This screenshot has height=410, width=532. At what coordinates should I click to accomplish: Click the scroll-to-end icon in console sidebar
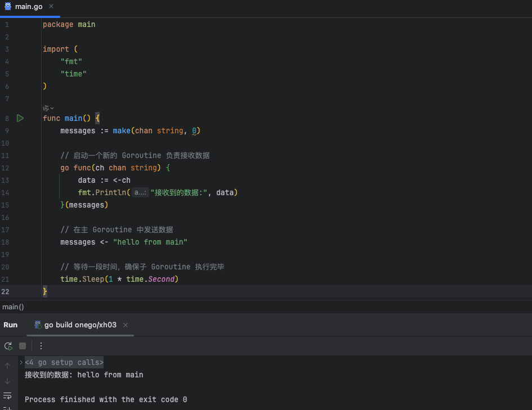click(x=7, y=408)
